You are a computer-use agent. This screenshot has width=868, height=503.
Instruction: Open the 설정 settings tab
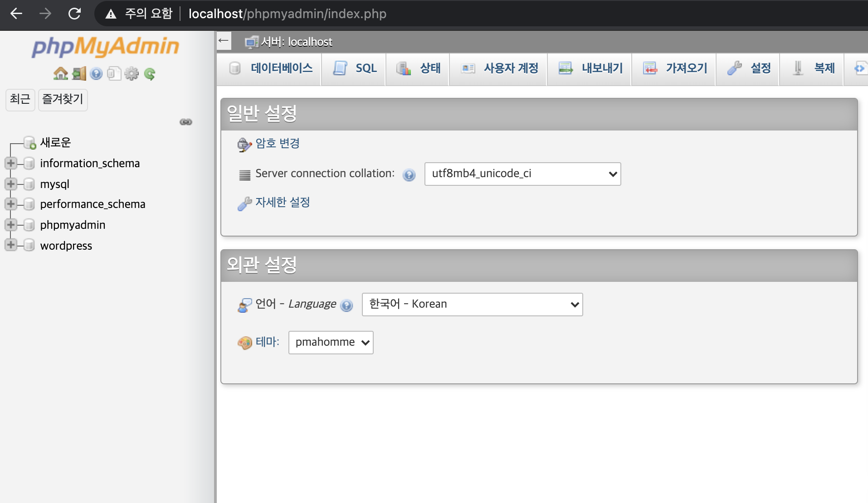pos(748,69)
